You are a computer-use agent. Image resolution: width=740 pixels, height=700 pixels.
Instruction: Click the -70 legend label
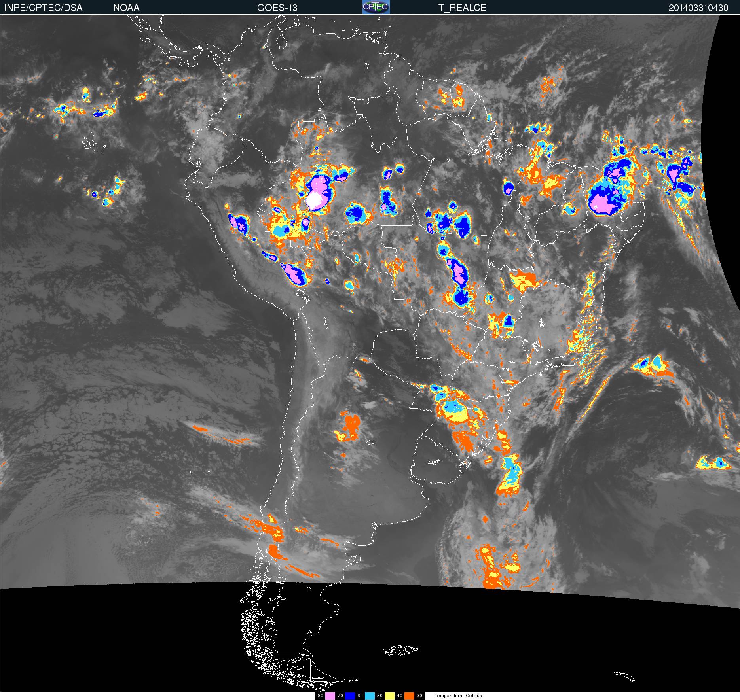[x=340, y=696]
